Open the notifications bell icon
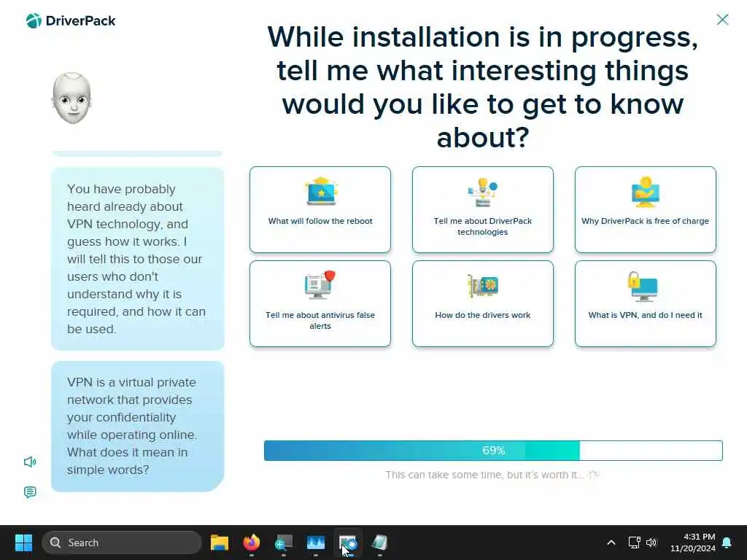This screenshot has width=747, height=560. tap(727, 542)
